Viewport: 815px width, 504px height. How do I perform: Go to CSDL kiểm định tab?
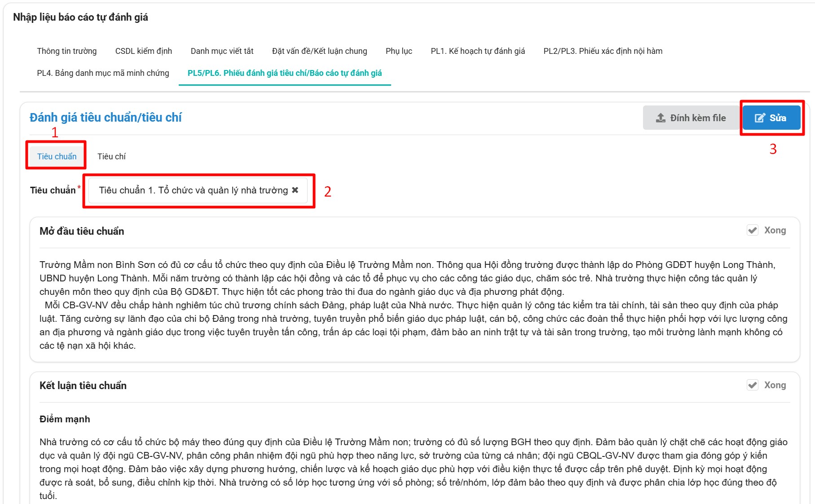pyautogui.click(x=144, y=51)
